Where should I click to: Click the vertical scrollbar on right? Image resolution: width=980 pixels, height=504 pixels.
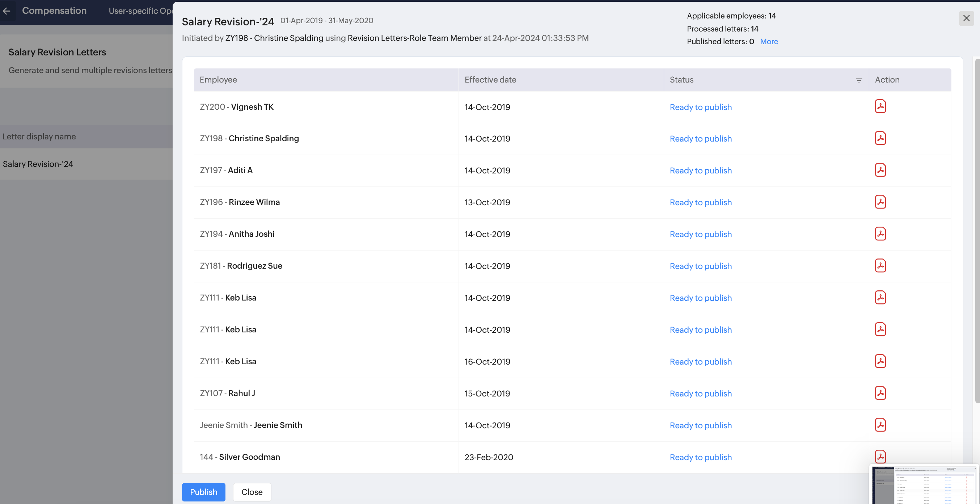tap(977, 228)
